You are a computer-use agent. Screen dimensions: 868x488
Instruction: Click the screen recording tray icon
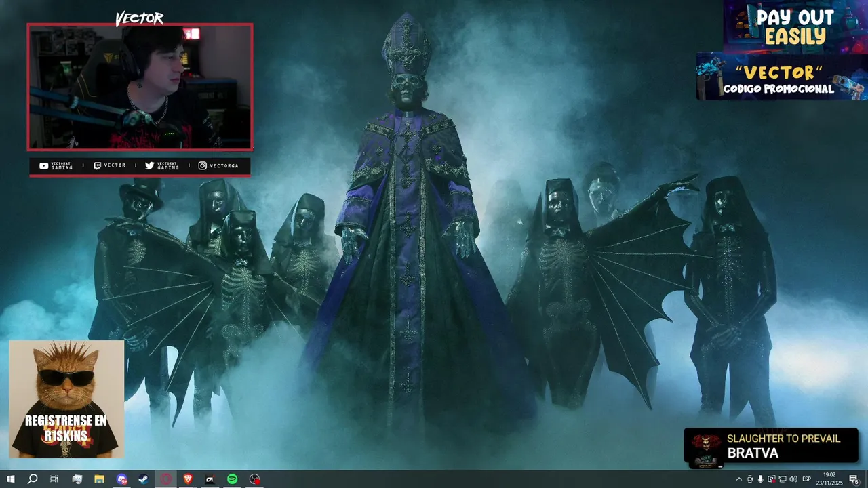tap(772, 479)
